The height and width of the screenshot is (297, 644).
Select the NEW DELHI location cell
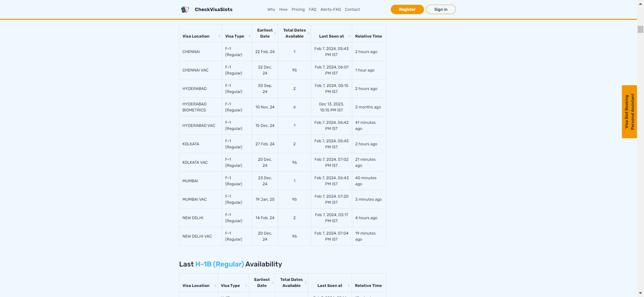coord(201,218)
